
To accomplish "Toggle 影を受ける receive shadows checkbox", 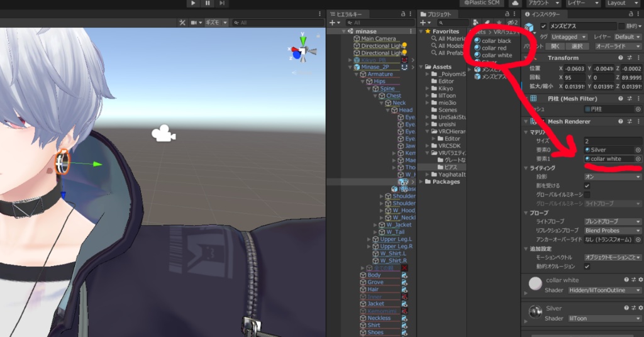I will [x=587, y=185].
